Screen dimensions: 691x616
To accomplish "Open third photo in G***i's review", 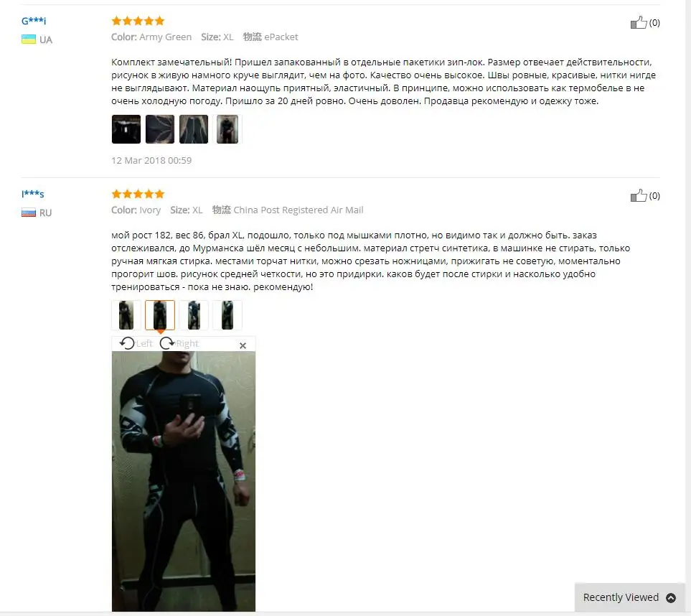I will click(194, 129).
